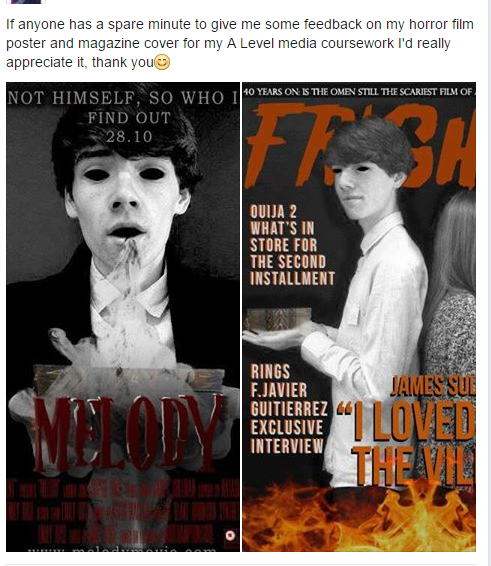The height and width of the screenshot is (566, 491).
Task: Click the '40 YEARS ON' top banner
Action: (x=359, y=92)
